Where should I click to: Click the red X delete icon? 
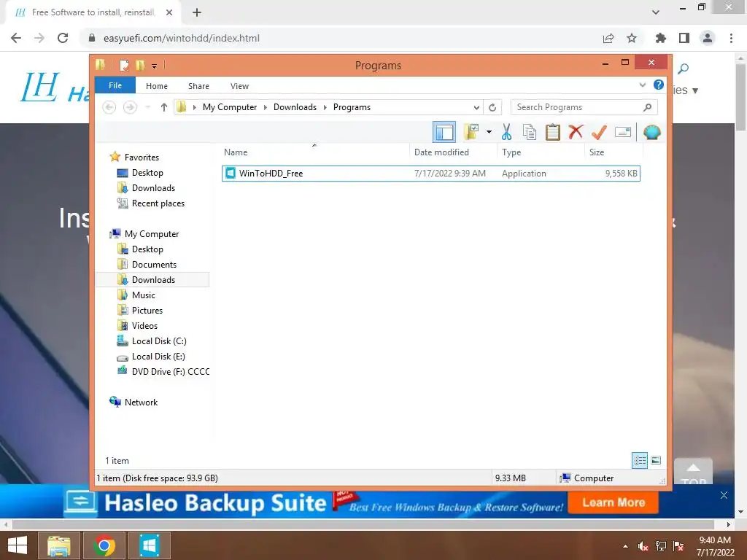[x=576, y=131]
